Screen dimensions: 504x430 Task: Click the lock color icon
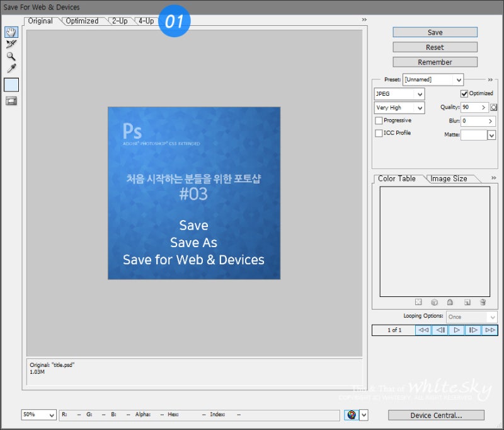(x=450, y=302)
